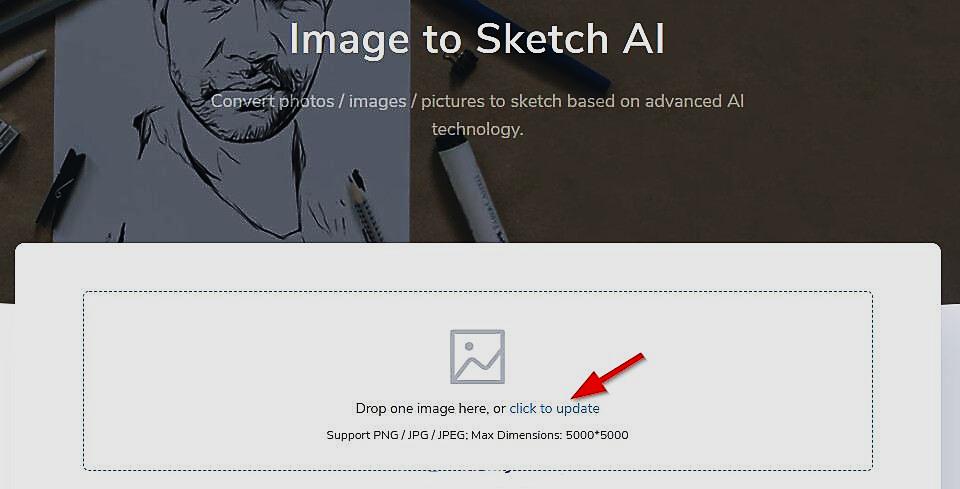Open file picker via "click to update" link
Image resolution: width=960 pixels, height=489 pixels.
(x=554, y=408)
